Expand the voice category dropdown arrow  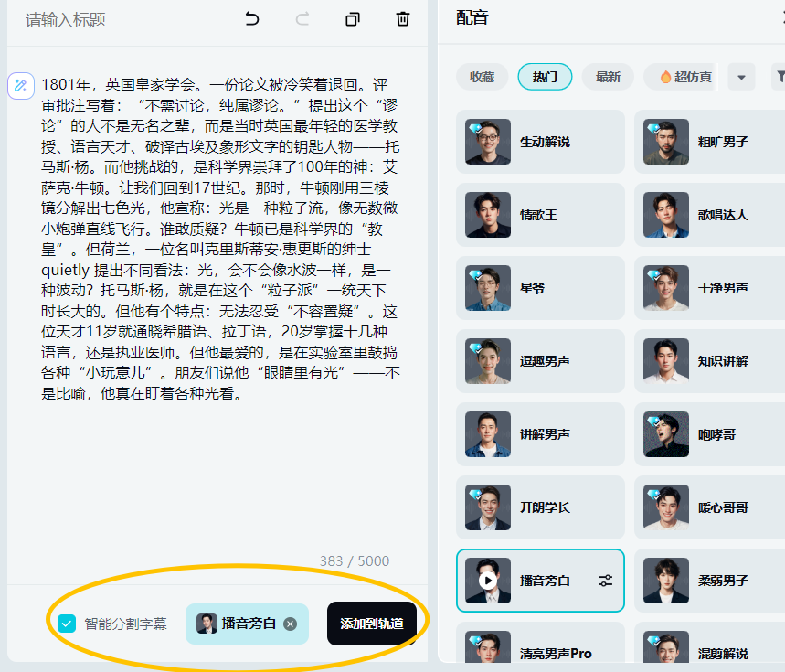coord(740,77)
